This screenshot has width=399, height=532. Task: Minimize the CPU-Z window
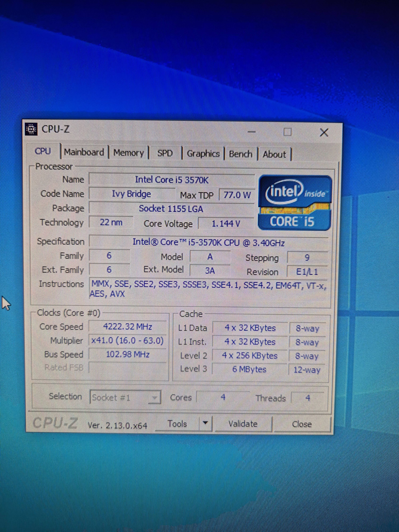(252, 132)
